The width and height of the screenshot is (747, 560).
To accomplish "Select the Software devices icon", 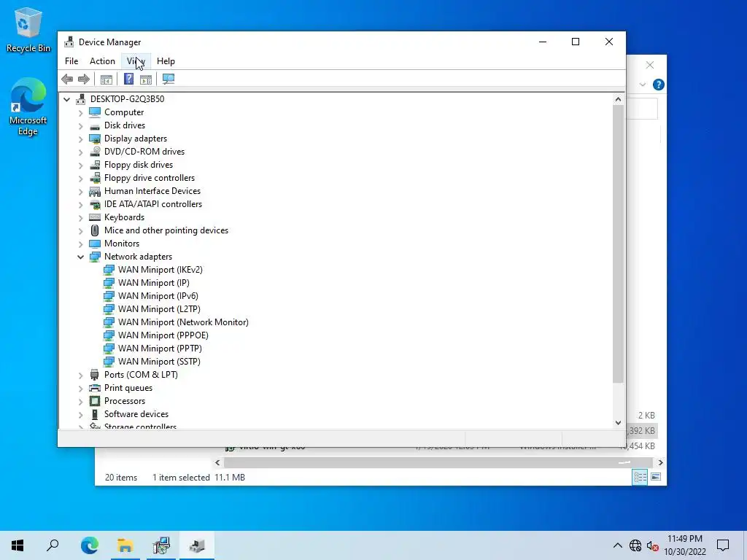I will click(x=95, y=414).
